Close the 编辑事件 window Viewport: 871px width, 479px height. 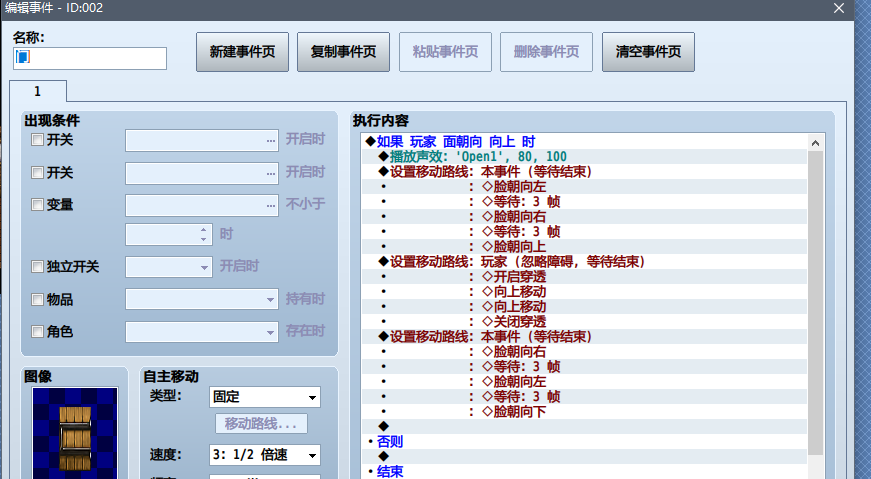pos(839,8)
